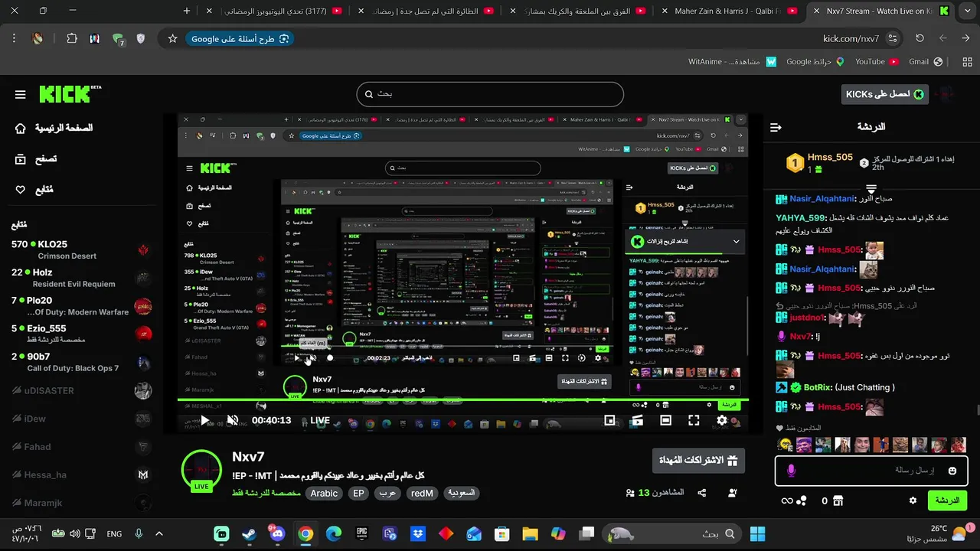
Task: Open the chat shop icon
Action: [x=838, y=500]
